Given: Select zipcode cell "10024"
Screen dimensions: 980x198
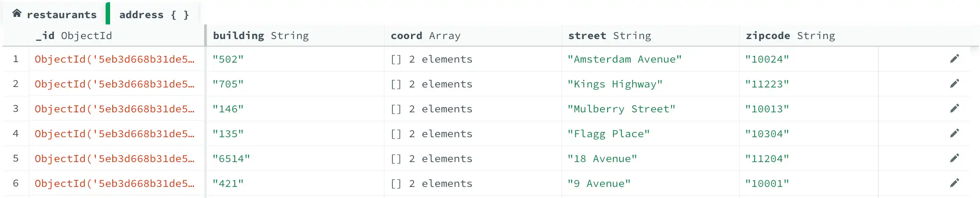Looking at the screenshot, I should [x=767, y=59].
